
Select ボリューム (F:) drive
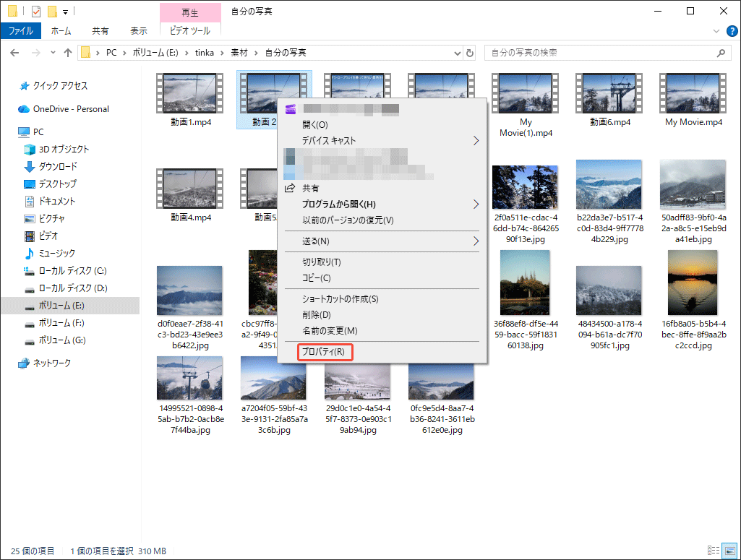(54, 323)
